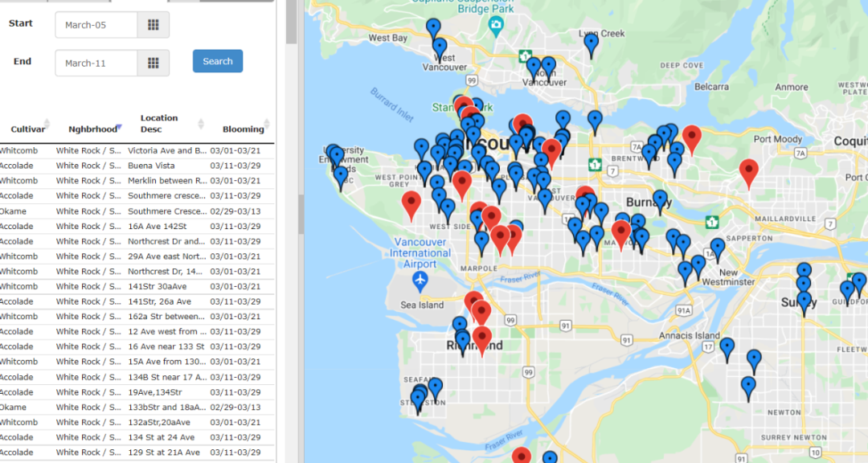868x463 pixels.
Task: Select the 132aStr,20aAve row
Action: pyautogui.click(x=137, y=422)
